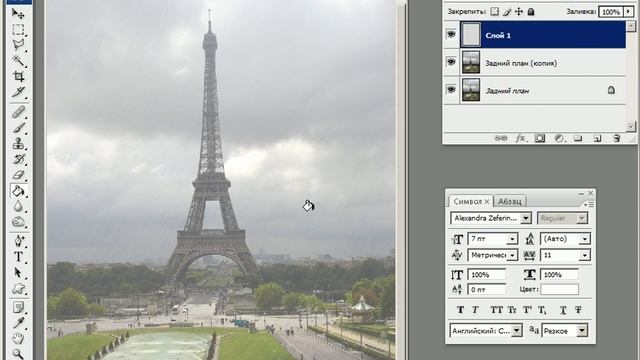Open the Regular font style dropdown
Screen dimensions: 640x360
coord(582,218)
